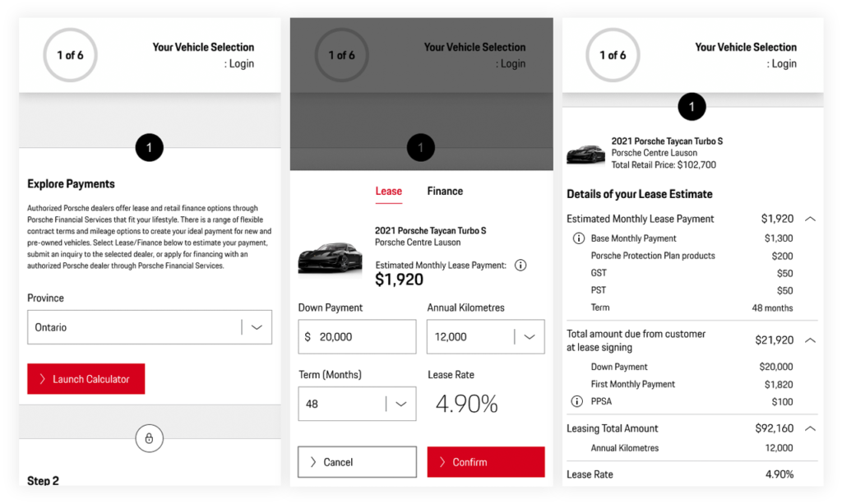Cancel the lease calculator

pyautogui.click(x=357, y=462)
